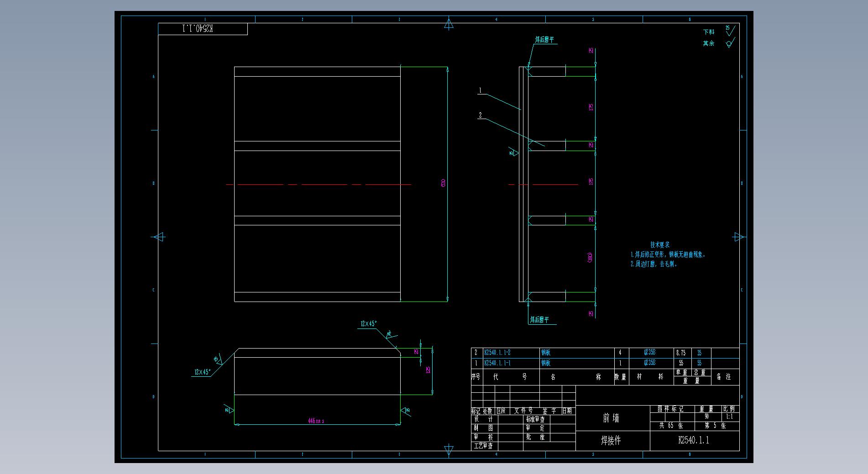The image size is (868, 474).
Task: Select the 下料 surface finish label
Action: click(709, 32)
